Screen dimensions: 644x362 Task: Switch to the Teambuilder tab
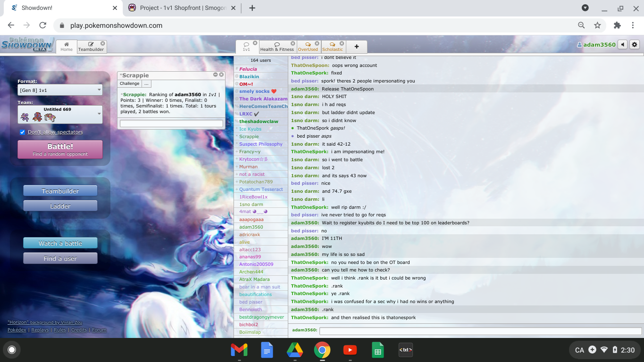tap(91, 47)
